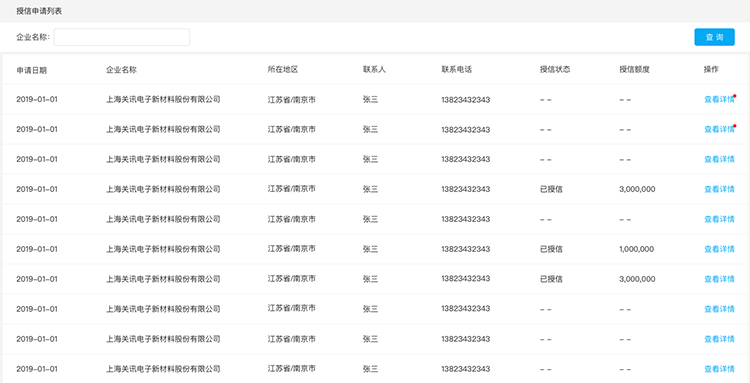Select the 授信状态 column header
This screenshot has width=750, height=383.
pos(555,70)
